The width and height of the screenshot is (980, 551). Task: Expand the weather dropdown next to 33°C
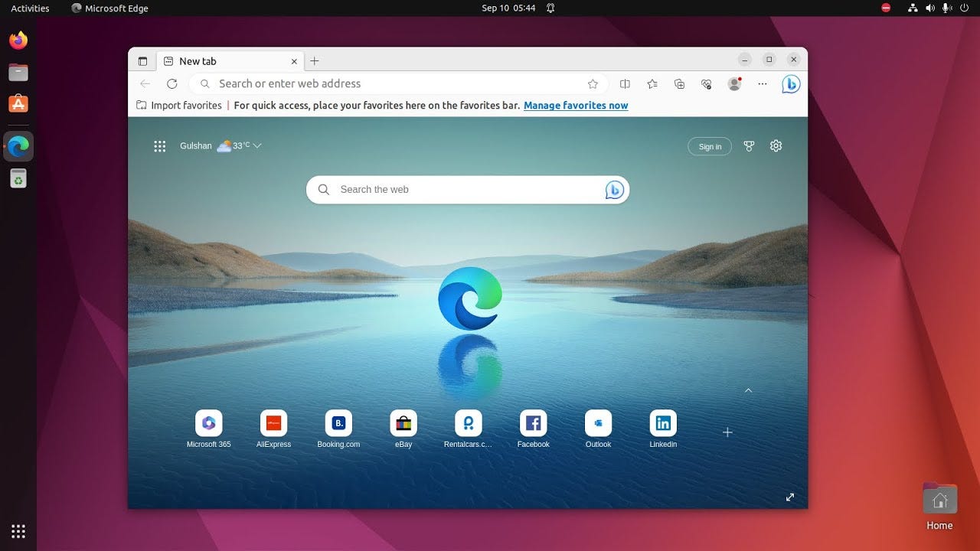pos(257,146)
